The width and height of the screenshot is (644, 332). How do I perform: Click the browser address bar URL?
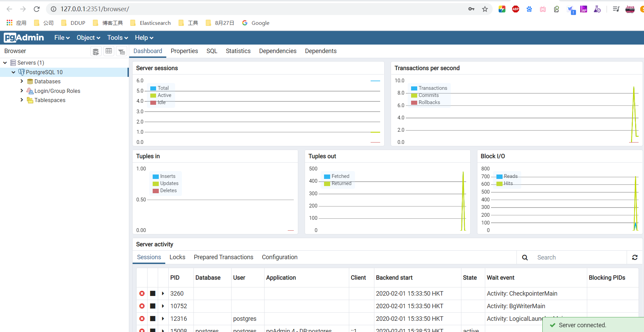(95, 9)
